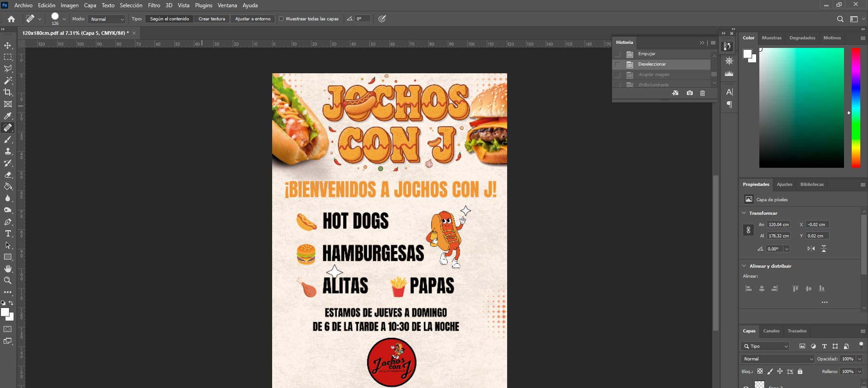Select the Eyedropper tool
This screenshot has width=868, height=388.
coord(8,116)
